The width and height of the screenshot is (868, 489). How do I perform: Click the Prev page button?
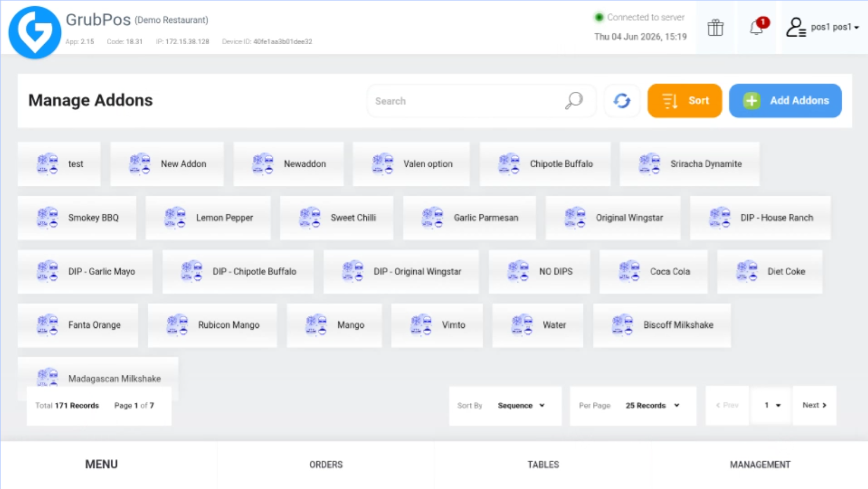click(728, 406)
